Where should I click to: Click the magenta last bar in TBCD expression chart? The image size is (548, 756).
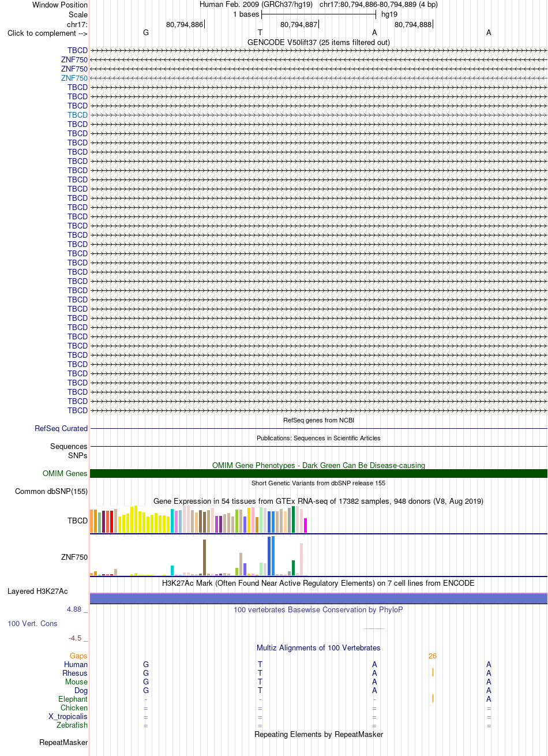pyautogui.click(x=305, y=525)
